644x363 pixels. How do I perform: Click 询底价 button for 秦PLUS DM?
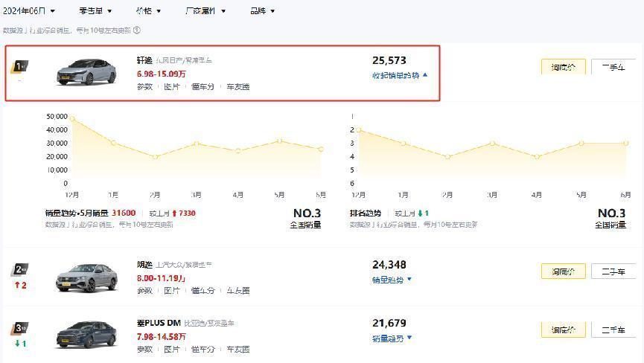(x=563, y=330)
